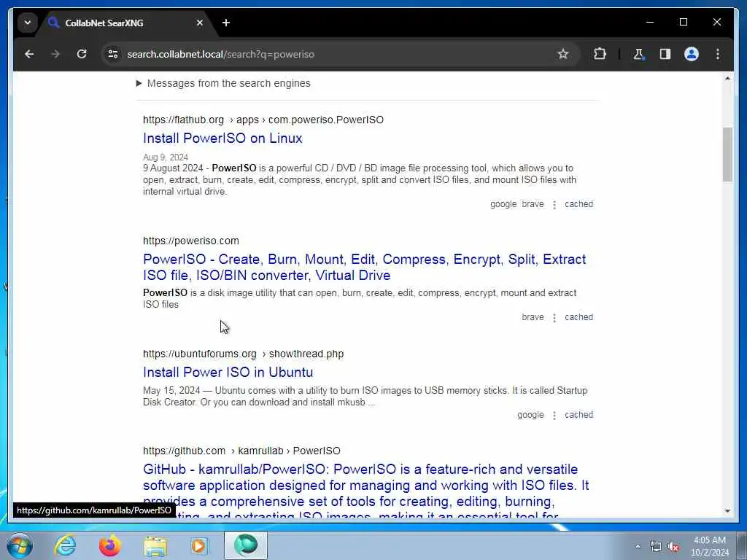Open PowerISO - Create, Burn, Mount result title
The image size is (747, 560).
click(365, 267)
